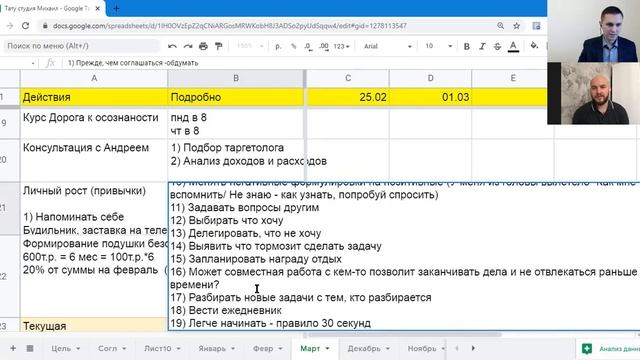The width and height of the screenshot is (640, 360).
Task: Bookmark this page with the star icon
Action: [516, 26]
